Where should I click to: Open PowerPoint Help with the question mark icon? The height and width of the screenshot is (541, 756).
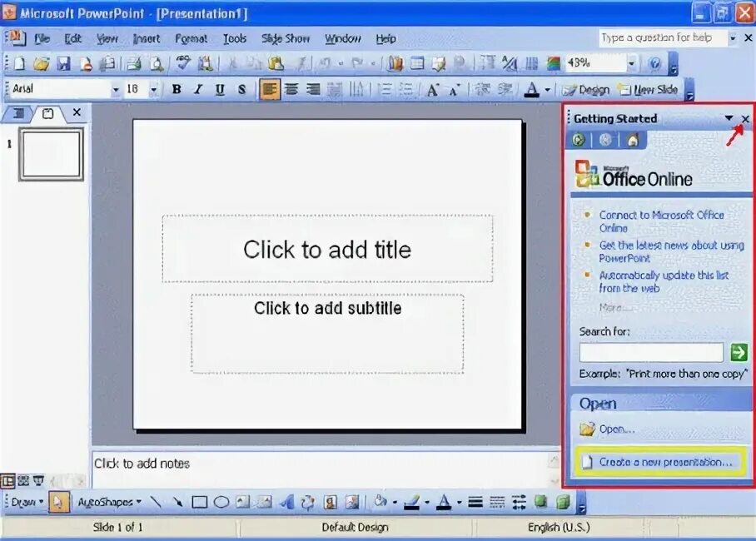(654, 63)
